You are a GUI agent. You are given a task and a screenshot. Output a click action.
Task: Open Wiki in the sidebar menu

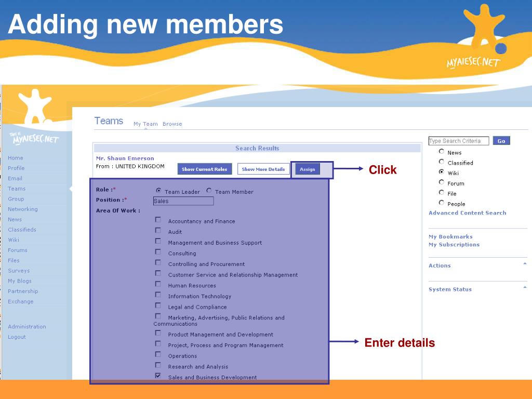point(14,240)
